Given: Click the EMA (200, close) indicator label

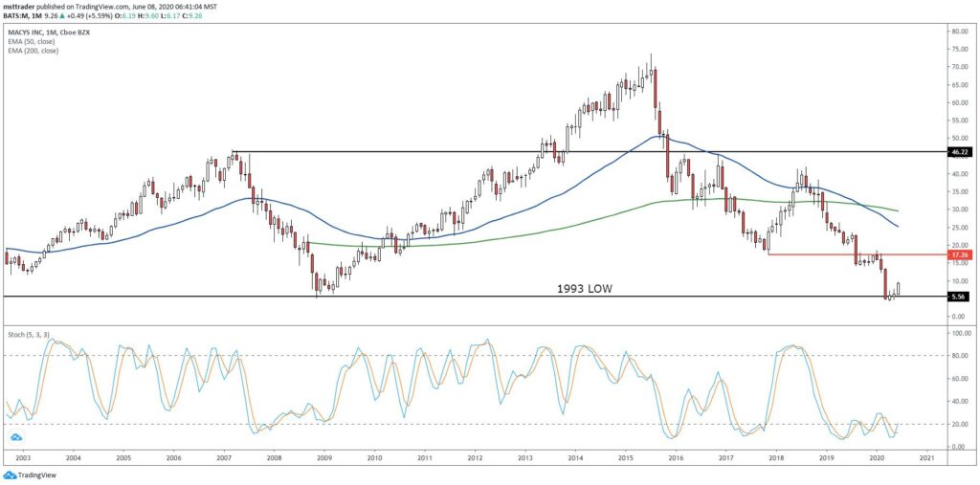Looking at the screenshot, I should (x=34, y=51).
